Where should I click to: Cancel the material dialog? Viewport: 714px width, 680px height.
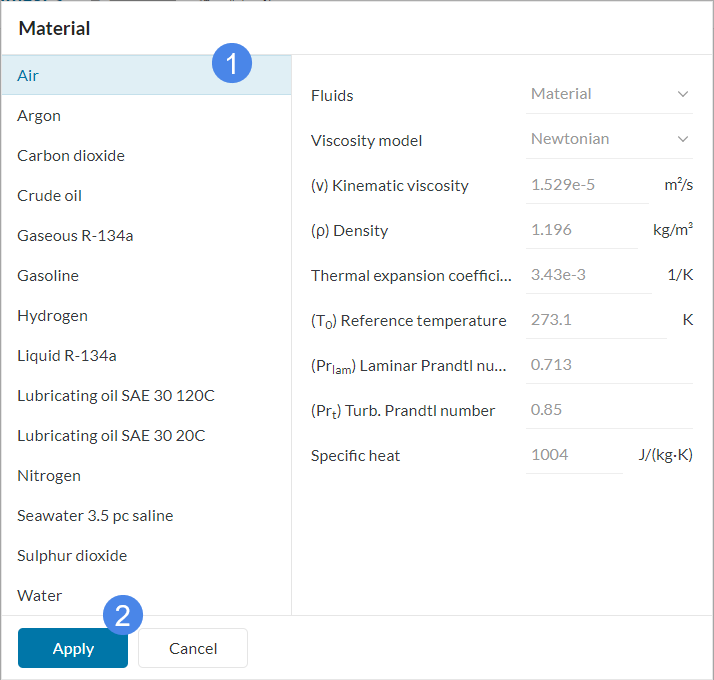click(193, 648)
